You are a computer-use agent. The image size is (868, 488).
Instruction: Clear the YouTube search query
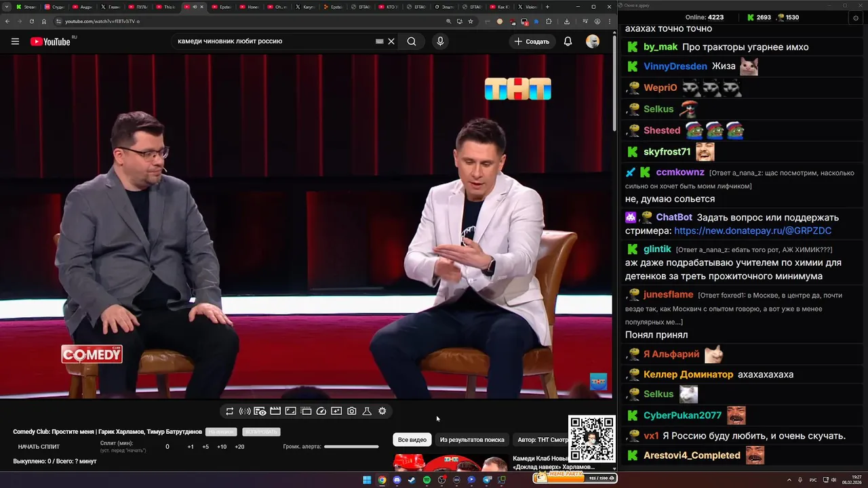[391, 41]
